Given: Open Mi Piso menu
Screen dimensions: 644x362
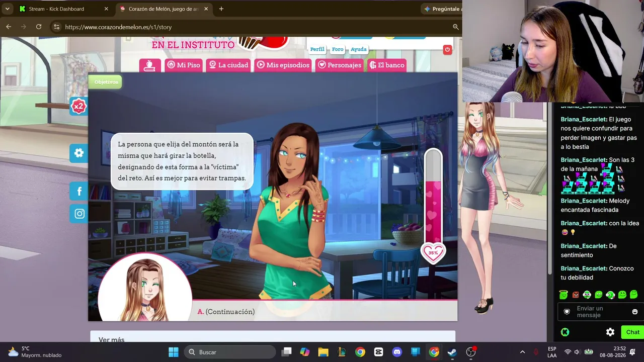Looking at the screenshot, I should click(x=184, y=65).
